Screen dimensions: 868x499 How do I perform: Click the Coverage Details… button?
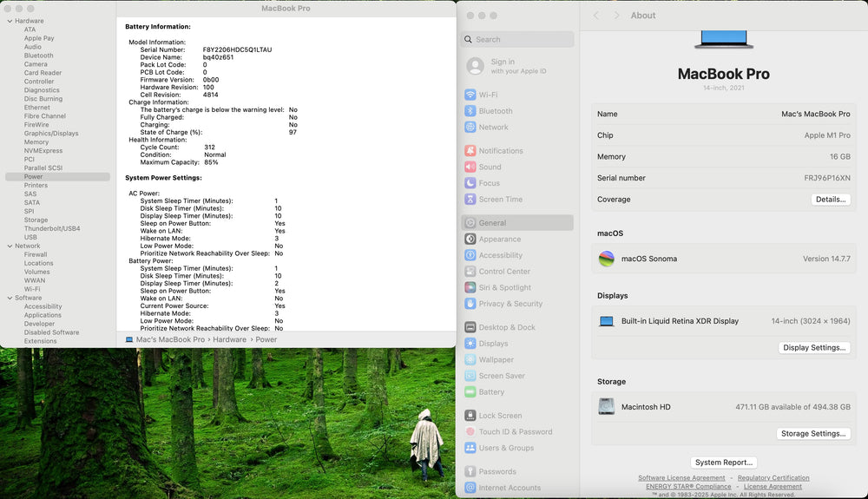point(831,200)
